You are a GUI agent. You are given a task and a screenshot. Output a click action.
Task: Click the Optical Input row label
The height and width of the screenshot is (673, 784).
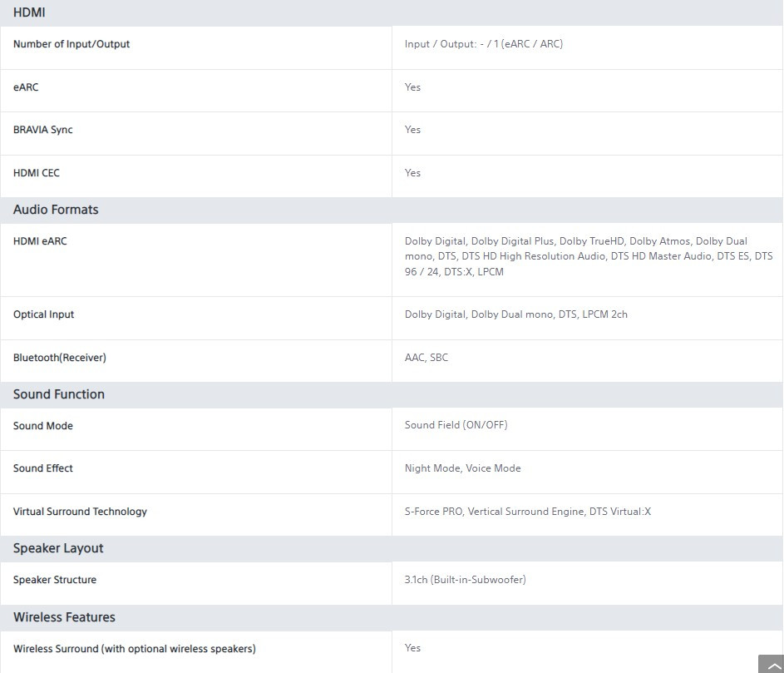[x=44, y=314]
